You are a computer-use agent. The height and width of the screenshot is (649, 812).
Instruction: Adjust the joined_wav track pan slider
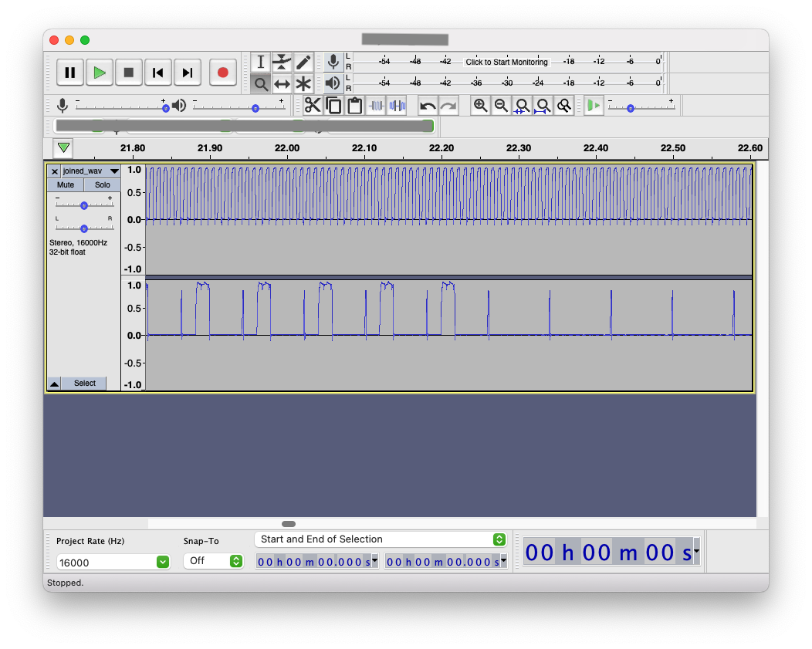84,228
